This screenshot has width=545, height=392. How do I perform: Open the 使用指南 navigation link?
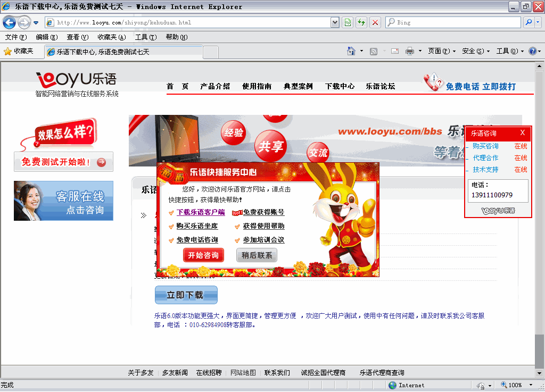point(257,87)
